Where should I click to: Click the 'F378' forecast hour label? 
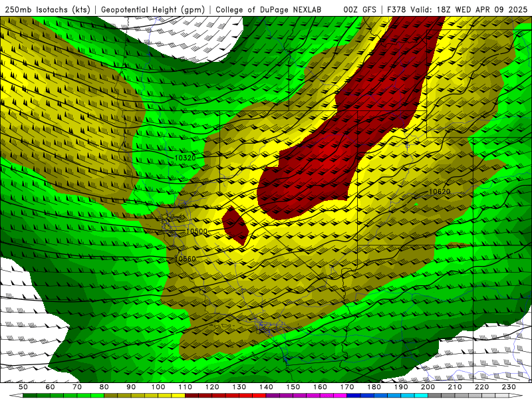pos(396,9)
